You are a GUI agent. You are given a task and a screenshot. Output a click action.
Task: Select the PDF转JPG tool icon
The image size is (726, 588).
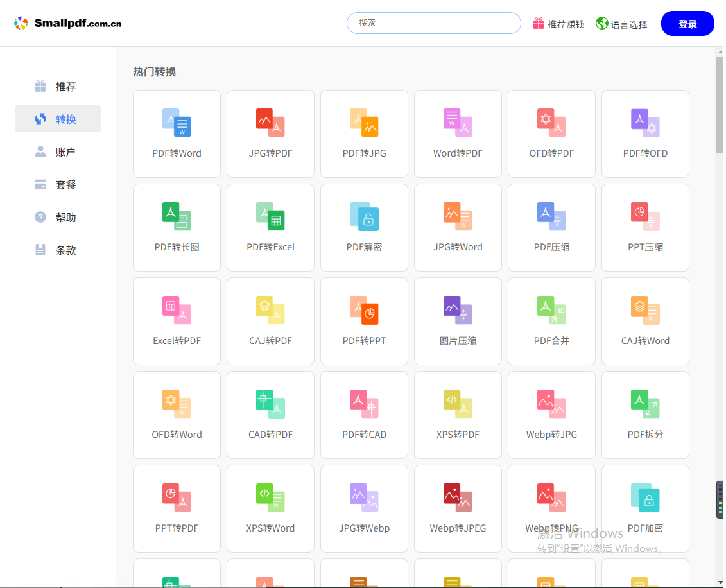tap(364, 123)
